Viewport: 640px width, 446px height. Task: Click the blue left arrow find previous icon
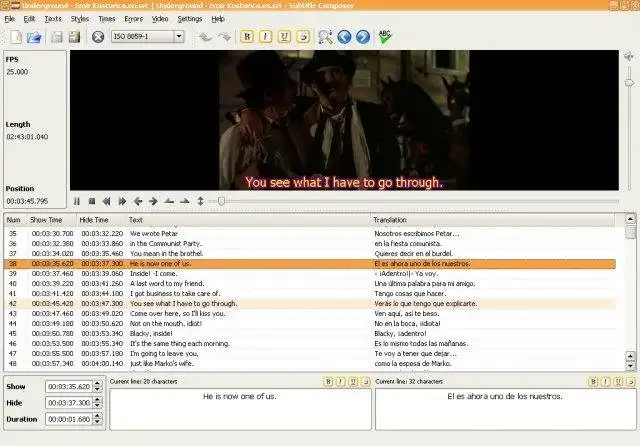pyautogui.click(x=344, y=37)
